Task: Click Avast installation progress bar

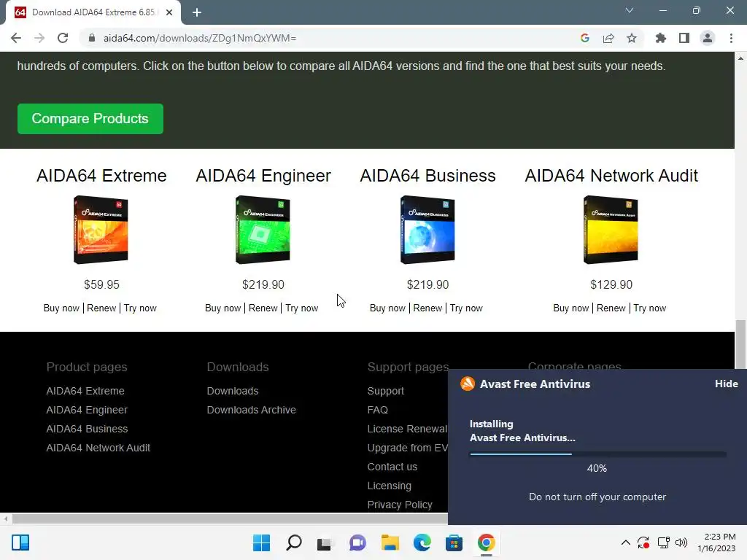Action: [x=598, y=454]
